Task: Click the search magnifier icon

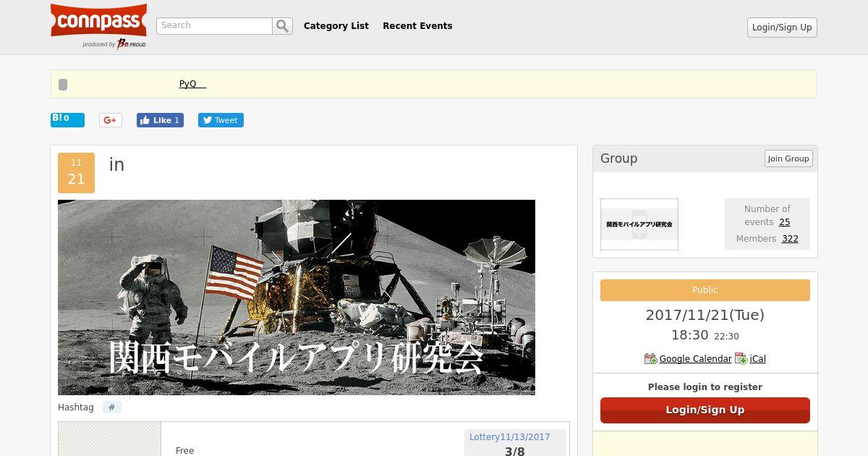Action: point(282,26)
